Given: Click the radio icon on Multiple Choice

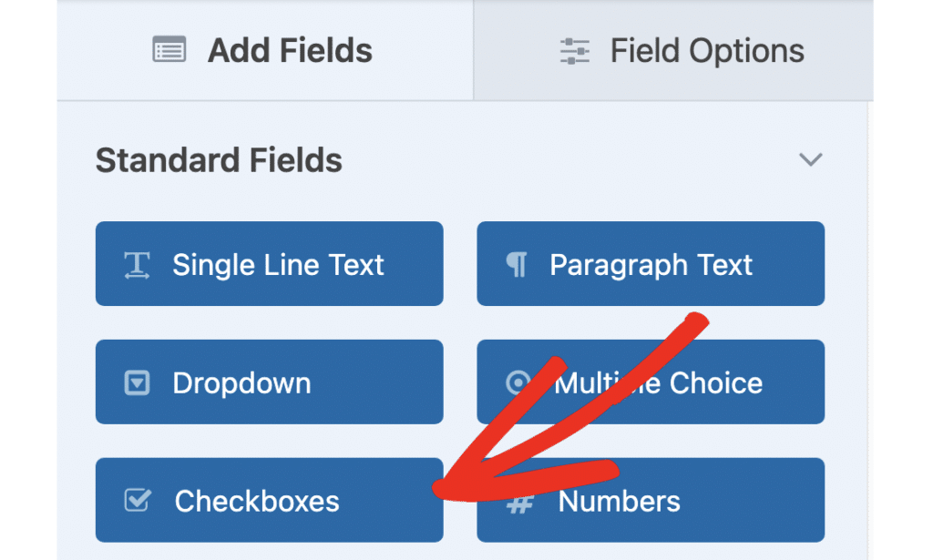Looking at the screenshot, I should (519, 382).
